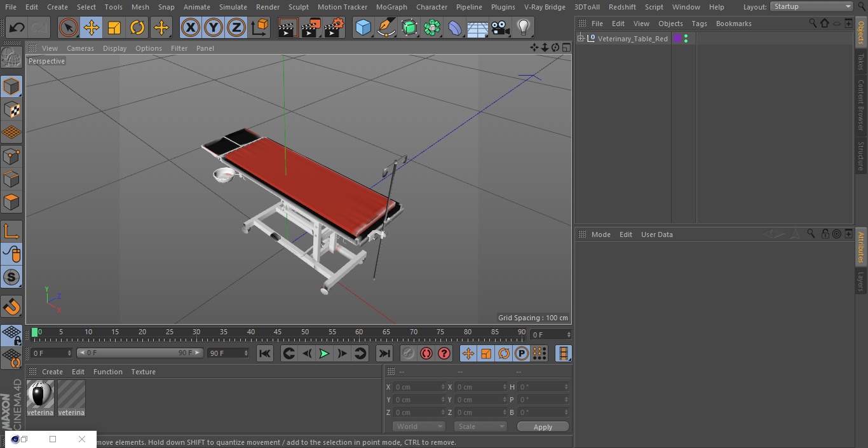This screenshot has height=448, width=868.
Task: Add a Bend deformer object
Action: (455, 28)
